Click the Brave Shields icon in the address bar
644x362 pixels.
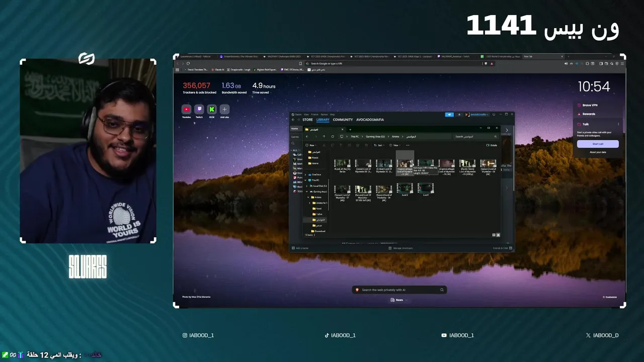pos(485,63)
